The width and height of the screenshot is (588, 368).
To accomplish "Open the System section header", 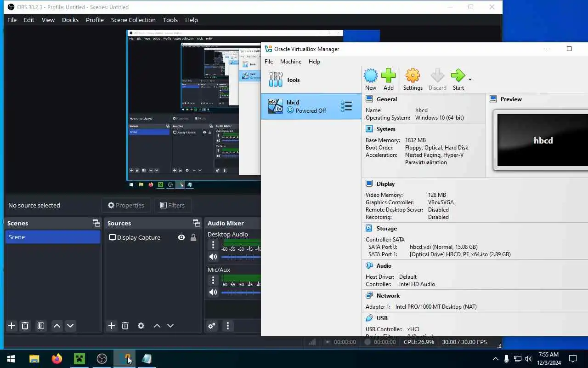I will pyautogui.click(x=385, y=129).
